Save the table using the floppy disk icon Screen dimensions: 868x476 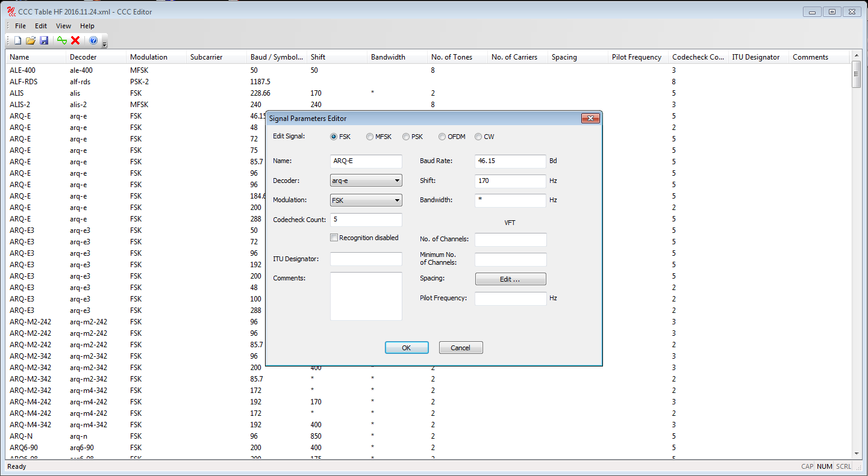[x=44, y=40]
